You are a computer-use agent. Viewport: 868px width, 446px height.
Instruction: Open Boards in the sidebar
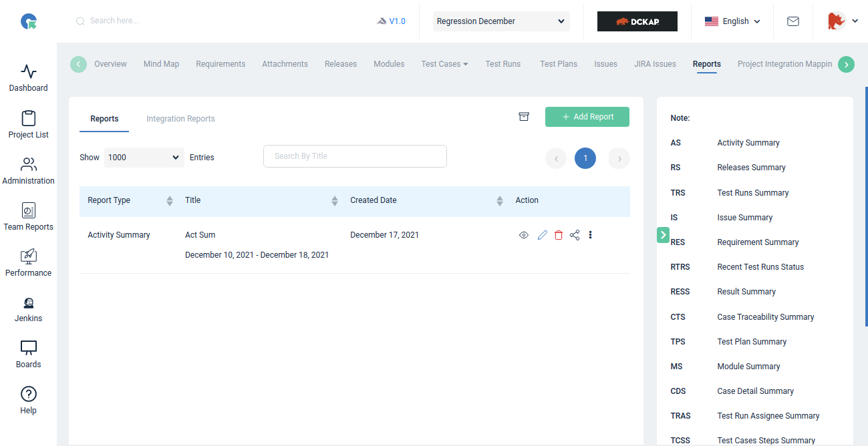(x=28, y=355)
